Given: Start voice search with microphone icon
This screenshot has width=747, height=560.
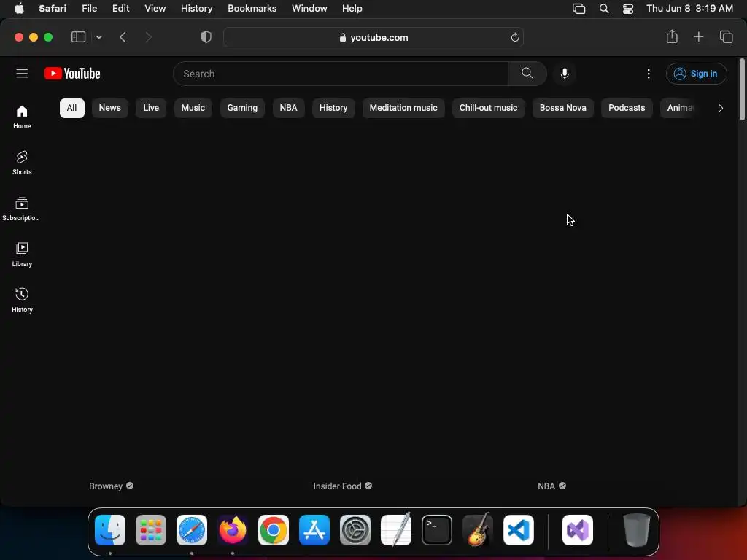Looking at the screenshot, I should (x=565, y=74).
